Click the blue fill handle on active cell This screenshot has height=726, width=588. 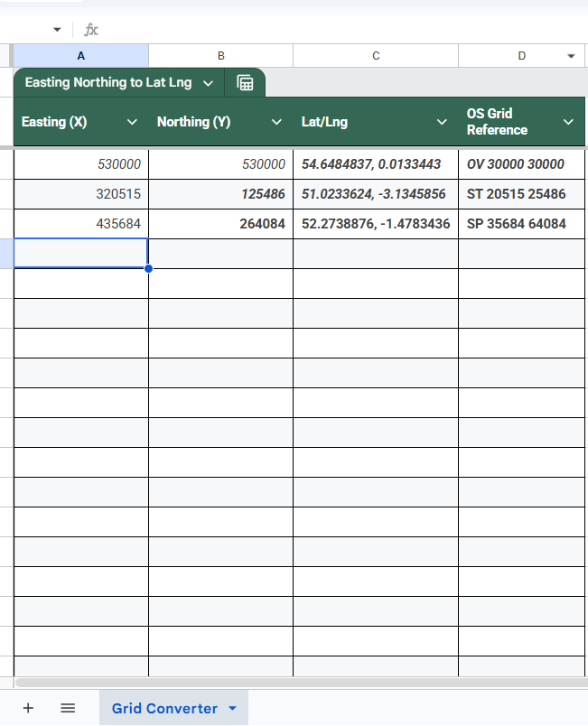point(148,267)
